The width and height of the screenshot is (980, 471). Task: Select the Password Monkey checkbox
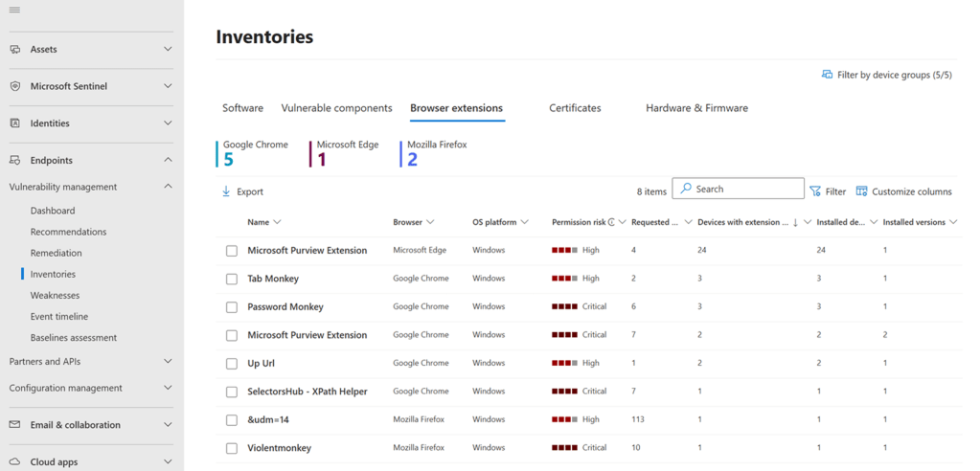pyautogui.click(x=232, y=307)
